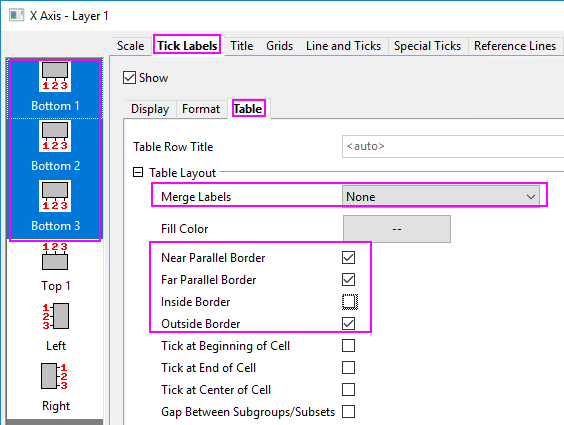The image size is (564, 425).
Task: Switch to the Tick Labels tab
Action: coord(187,46)
